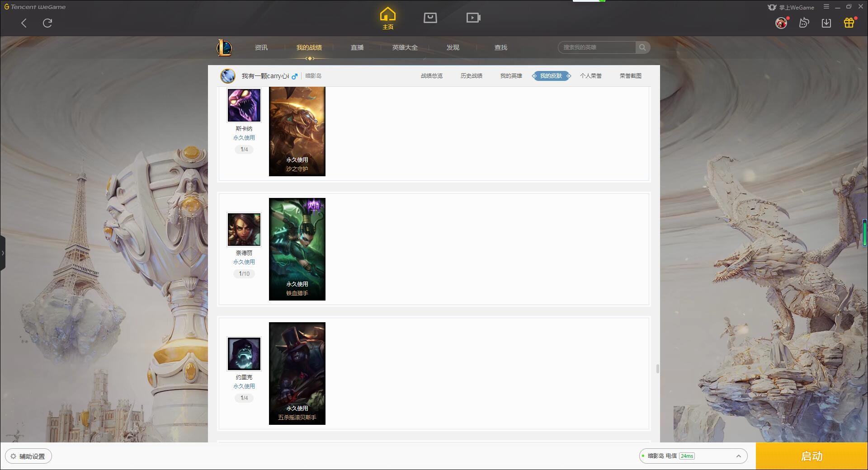Click the League of Legends logo
868x470 pixels.
224,47
